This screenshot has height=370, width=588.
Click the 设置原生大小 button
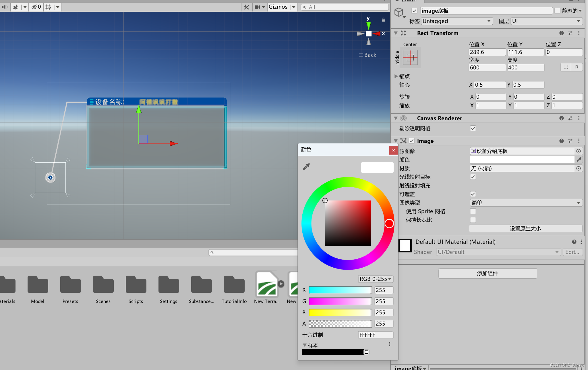(x=525, y=229)
